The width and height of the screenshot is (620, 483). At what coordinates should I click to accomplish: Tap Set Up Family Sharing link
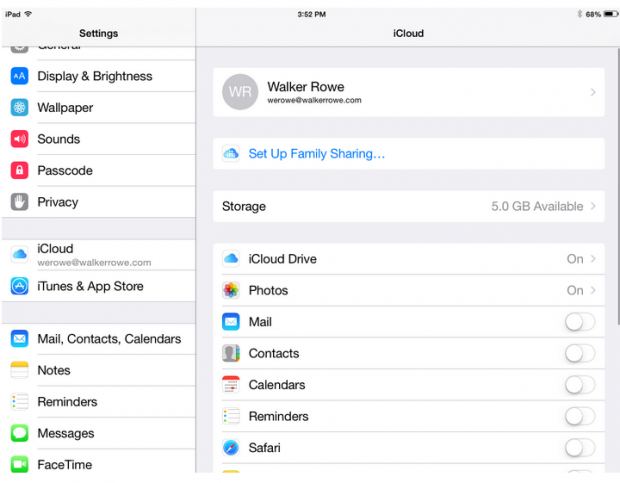tap(316, 153)
